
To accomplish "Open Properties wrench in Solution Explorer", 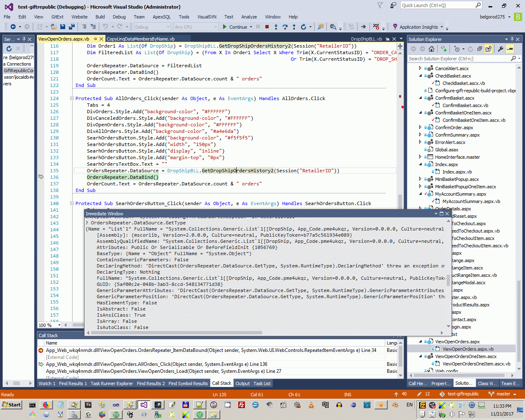I will [500, 49].
